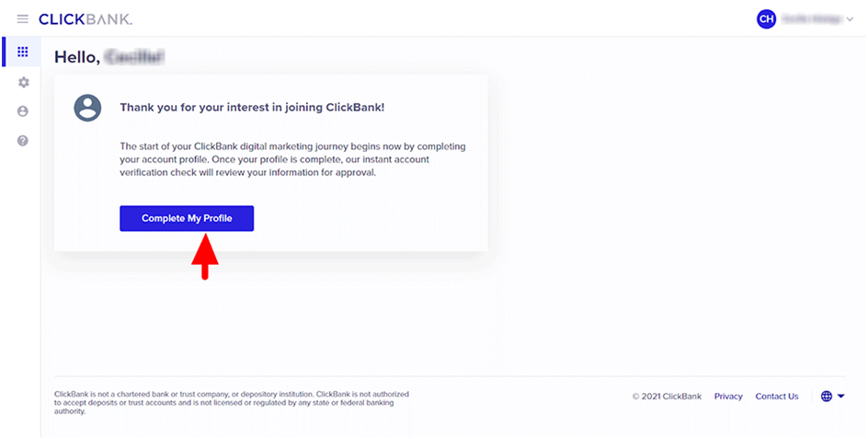This screenshot has height=439, width=868.
Task: Expand the user account chevron
Action: tap(849, 19)
